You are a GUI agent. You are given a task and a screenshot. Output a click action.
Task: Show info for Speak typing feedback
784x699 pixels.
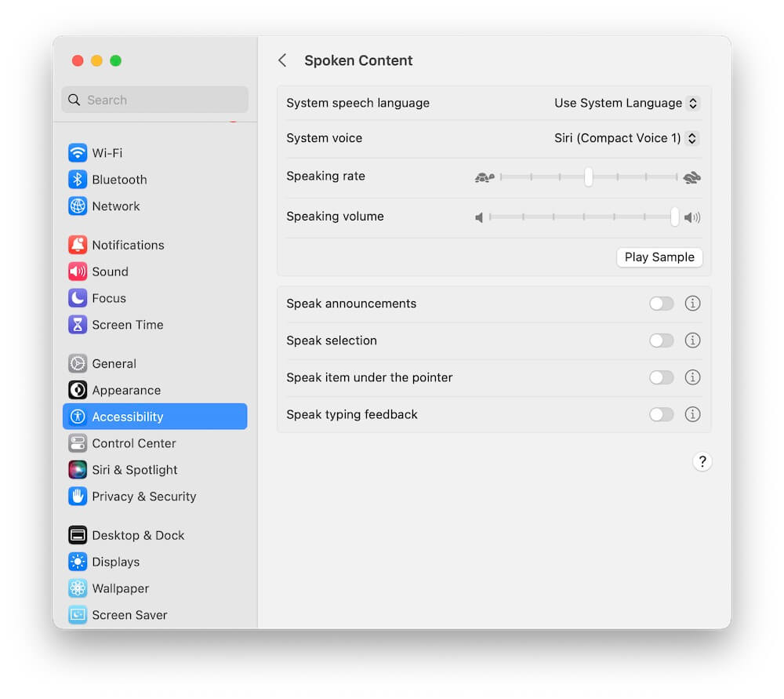(x=692, y=414)
